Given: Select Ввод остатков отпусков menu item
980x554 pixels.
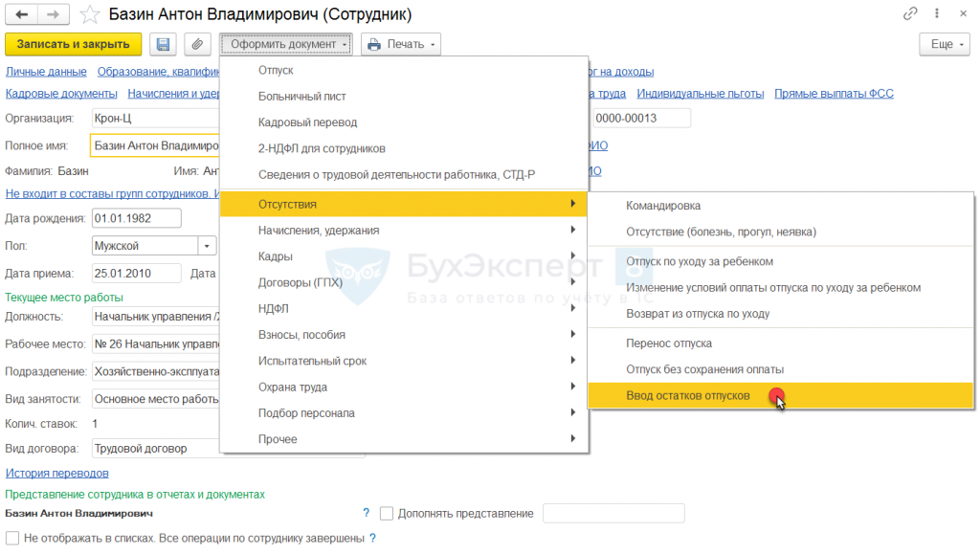Looking at the screenshot, I should coord(688,395).
